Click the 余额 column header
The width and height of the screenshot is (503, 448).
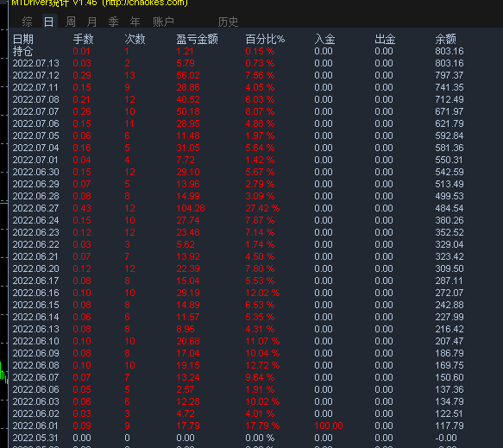click(445, 39)
